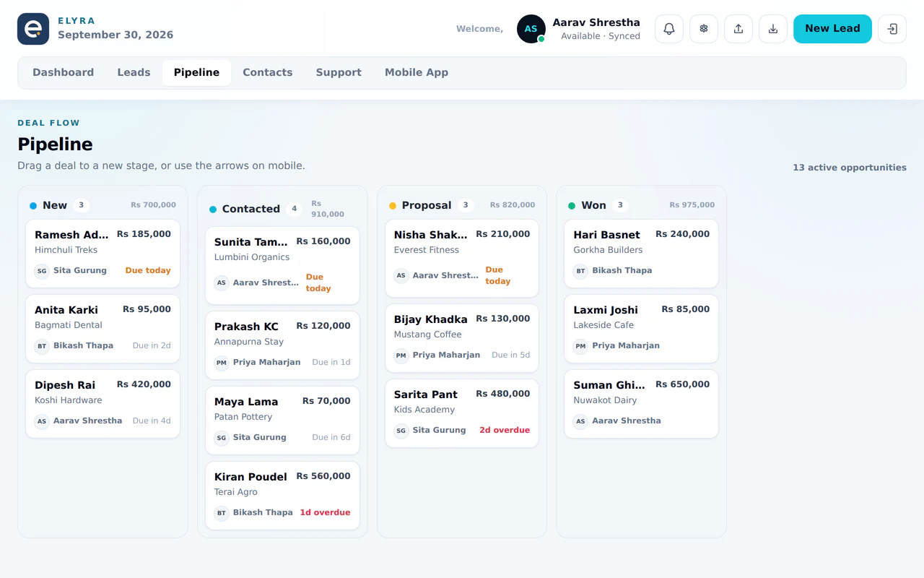
Task: Create a lead with New Lead button
Action: (x=832, y=29)
